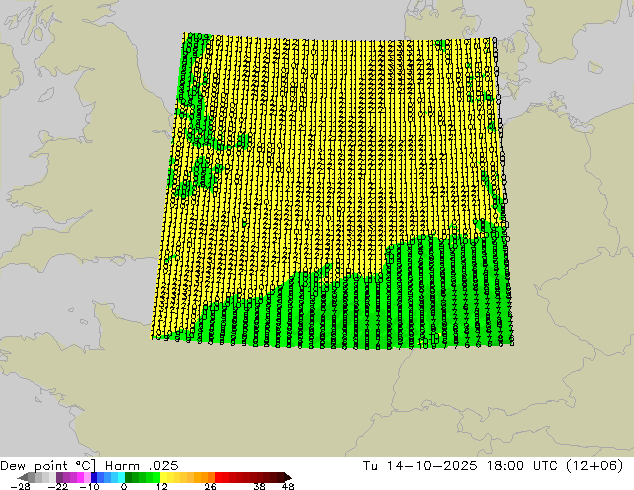Click the gray left arrow end of legend

[x=23, y=477]
